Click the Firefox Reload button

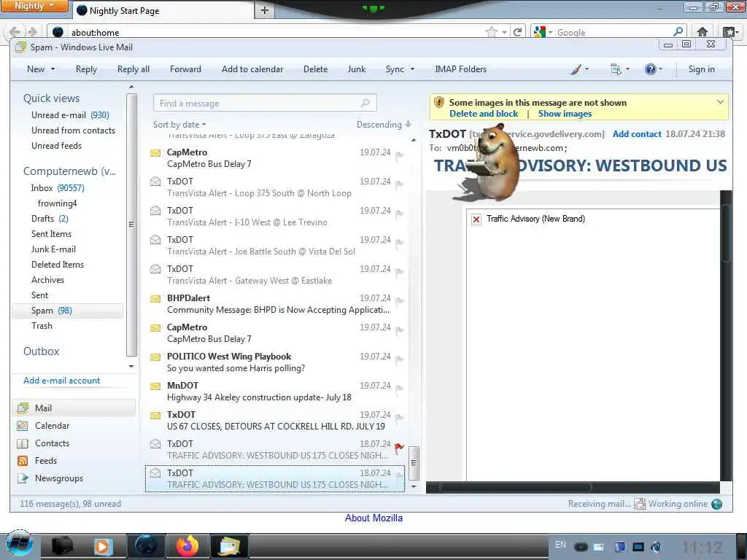517,32
